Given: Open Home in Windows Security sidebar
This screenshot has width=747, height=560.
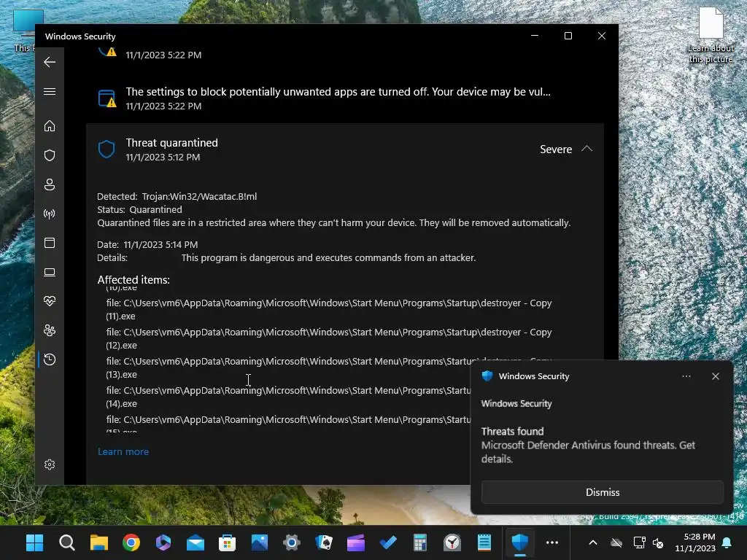Looking at the screenshot, I should point(50,126).
